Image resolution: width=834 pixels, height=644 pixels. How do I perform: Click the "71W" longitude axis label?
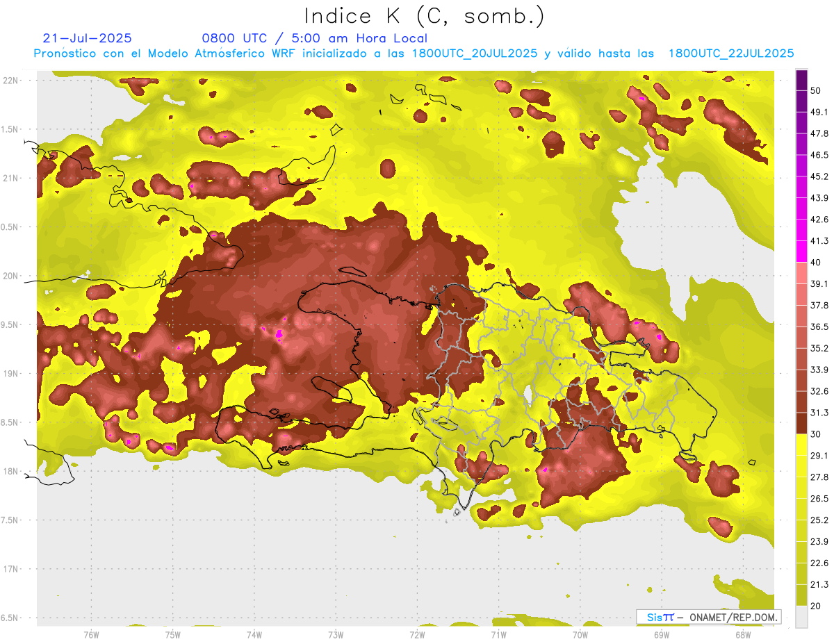(498, 634)
